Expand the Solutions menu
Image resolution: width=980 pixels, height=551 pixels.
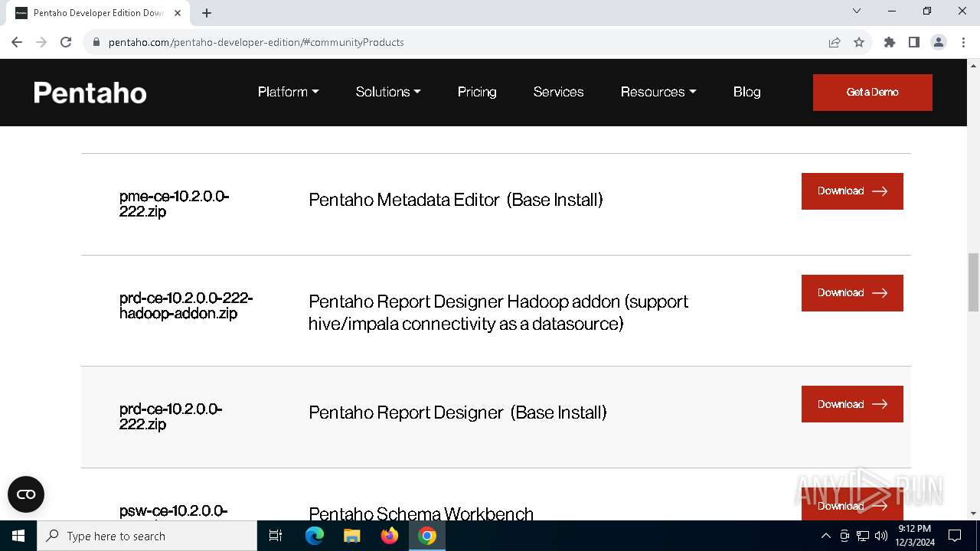(388, 92)
